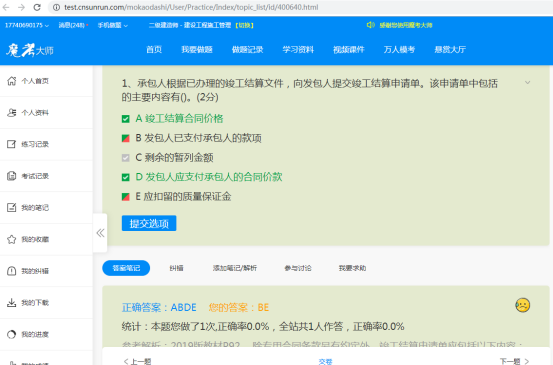Click the 【切换】 switch subject link
Screen dimensions: 553x365
pos(244,25)
